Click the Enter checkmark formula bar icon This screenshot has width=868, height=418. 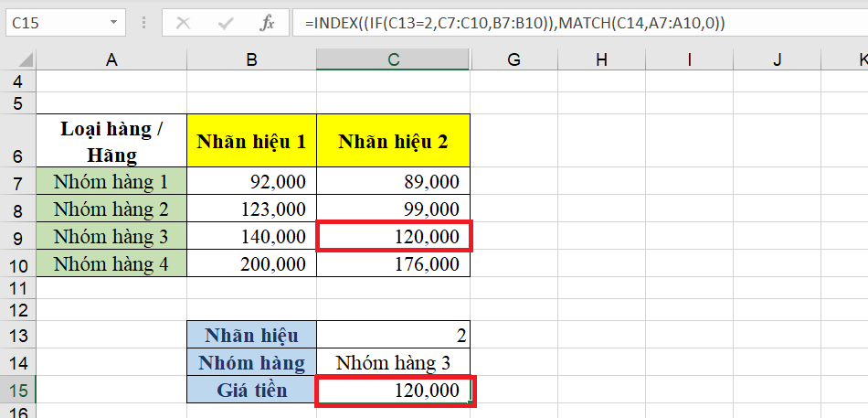pos(225,23)
